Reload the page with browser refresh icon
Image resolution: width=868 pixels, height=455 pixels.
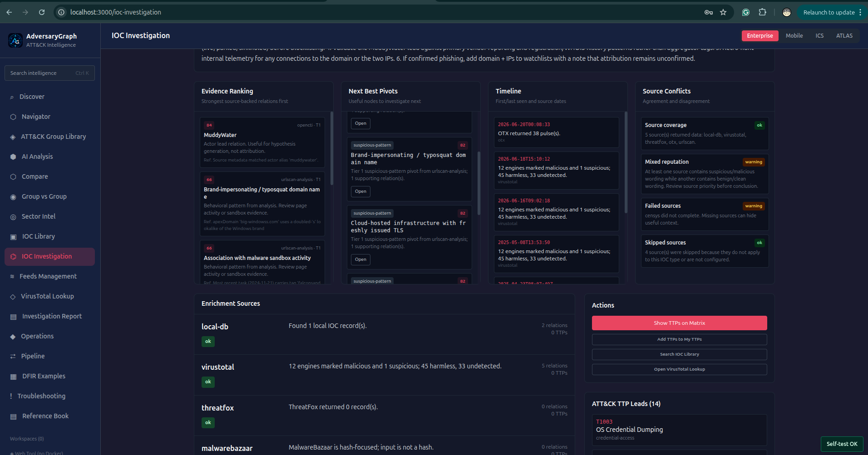pos(42,12)
